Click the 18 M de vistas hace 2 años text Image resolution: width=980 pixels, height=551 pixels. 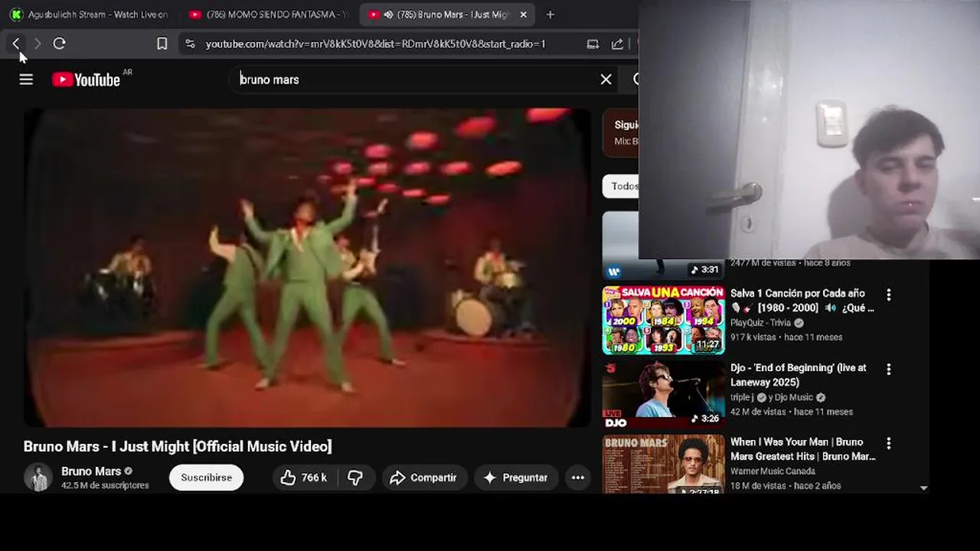pyautogui.click(x=786, y=485)
